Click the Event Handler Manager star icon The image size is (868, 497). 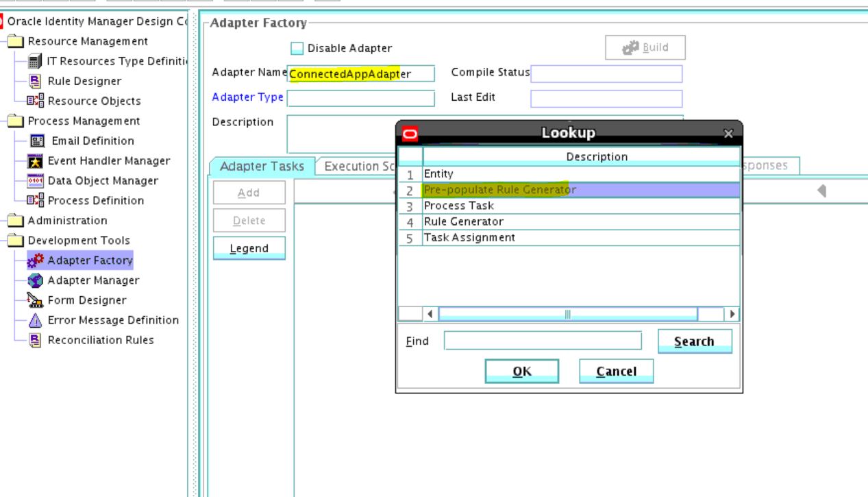click(x=35, y=160)
